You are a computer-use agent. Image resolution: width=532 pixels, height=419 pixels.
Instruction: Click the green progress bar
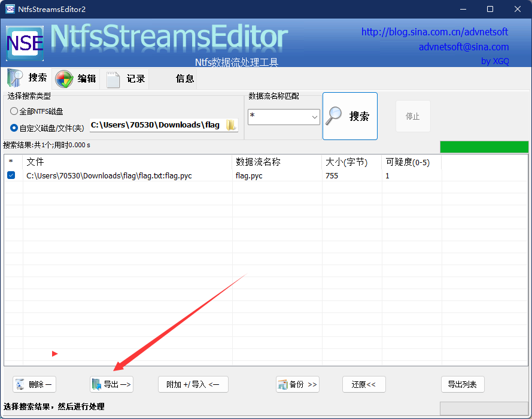(x=484, y=147)
